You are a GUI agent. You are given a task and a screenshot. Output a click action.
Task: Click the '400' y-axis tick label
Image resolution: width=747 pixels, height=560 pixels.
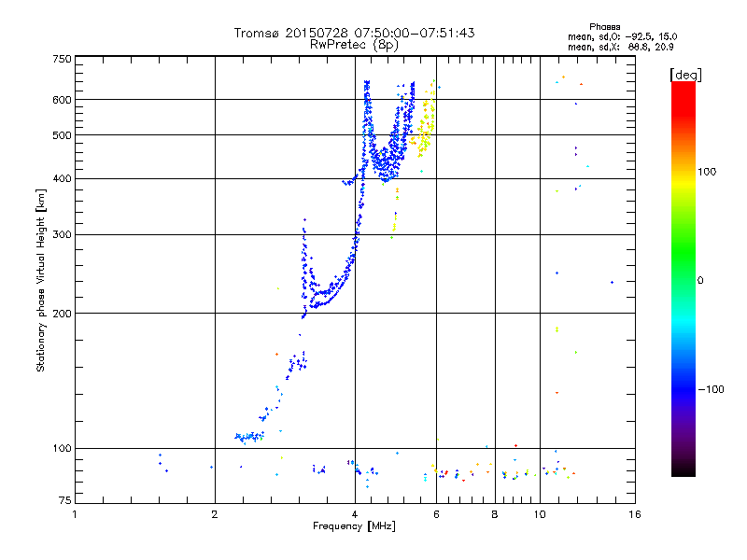point(62,178)
